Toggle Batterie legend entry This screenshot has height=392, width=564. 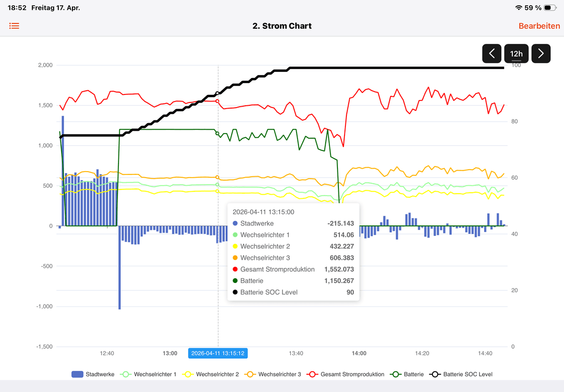click(407, 374)
